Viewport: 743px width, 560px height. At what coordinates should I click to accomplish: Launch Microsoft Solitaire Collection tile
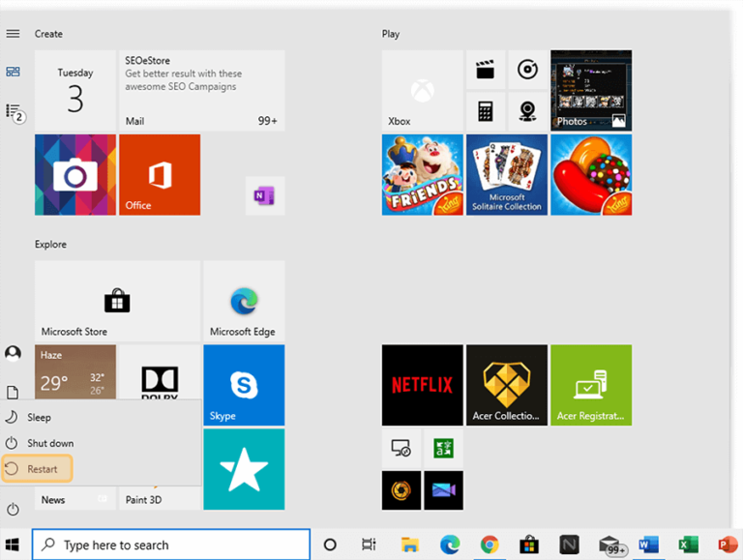507,175
